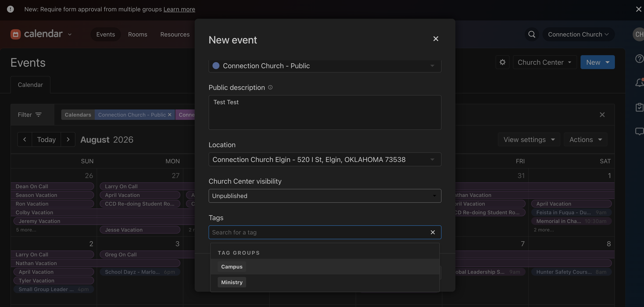Go to previous month arrow
Image resolution: width=644 pixels, height=307 pixels.
pos(25,139)
